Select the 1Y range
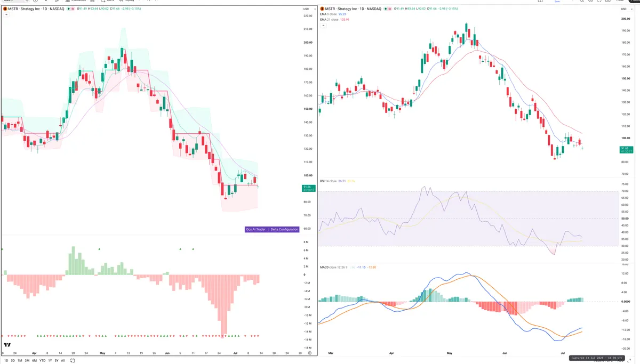This screenshot has width=640, height=364. [50, 360]
